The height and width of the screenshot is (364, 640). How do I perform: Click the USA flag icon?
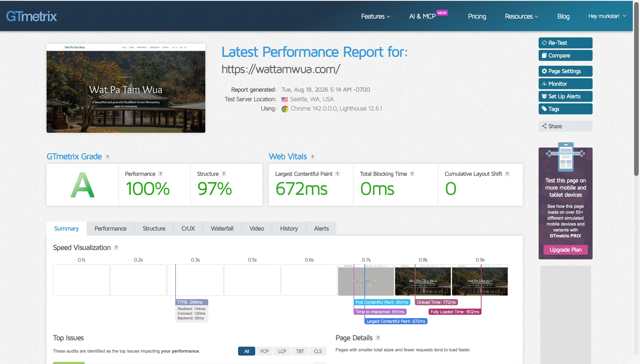click(285, 99)
